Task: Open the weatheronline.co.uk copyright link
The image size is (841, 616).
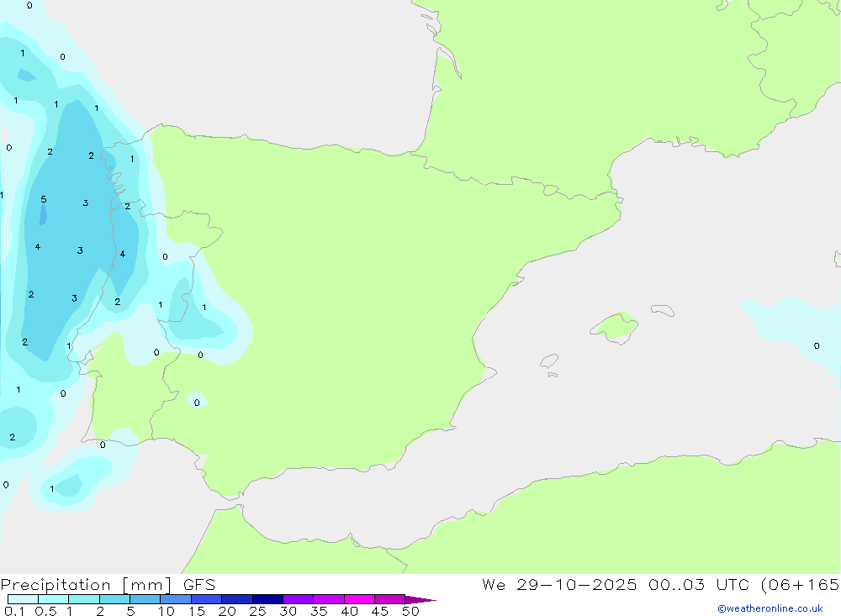Action: click(x=770, y=608)
